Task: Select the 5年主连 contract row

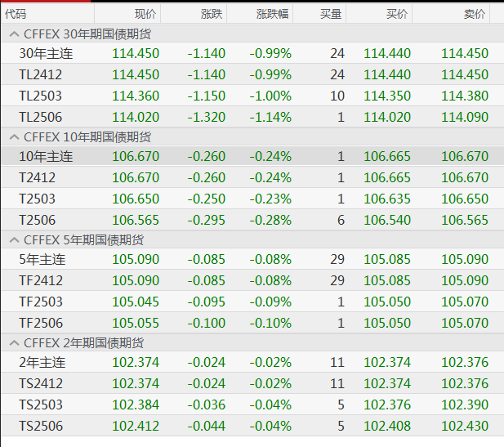Action: point(42,260)
